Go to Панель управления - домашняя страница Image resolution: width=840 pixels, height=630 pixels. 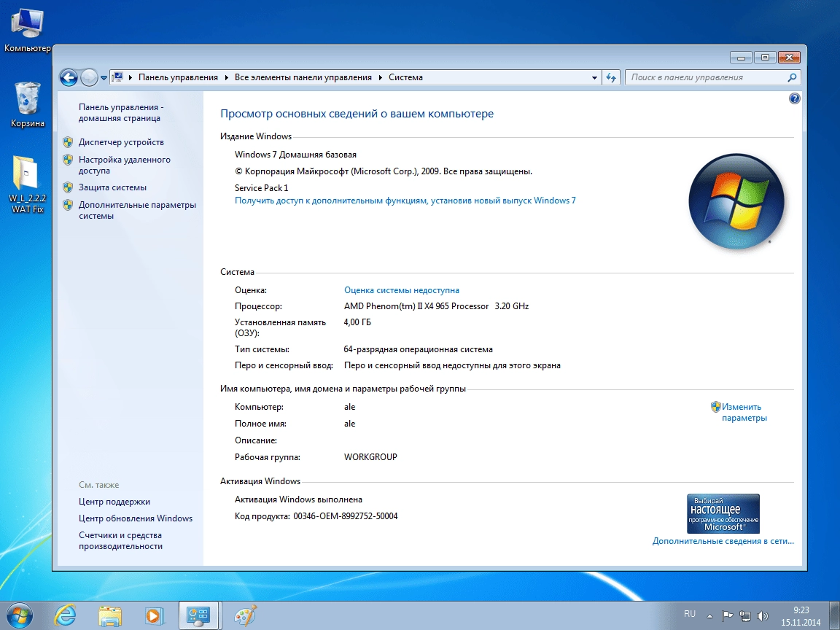click(121, 112)
